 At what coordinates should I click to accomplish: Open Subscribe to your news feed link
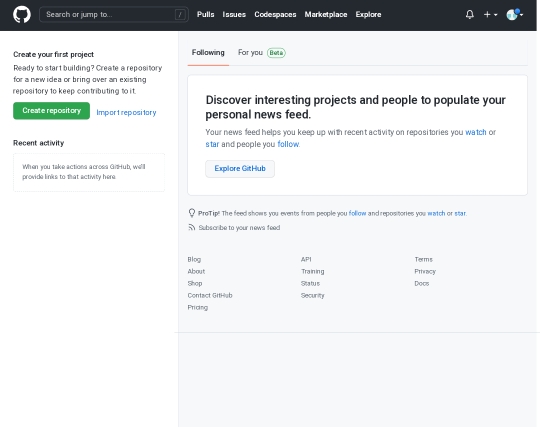coord(239,228)
